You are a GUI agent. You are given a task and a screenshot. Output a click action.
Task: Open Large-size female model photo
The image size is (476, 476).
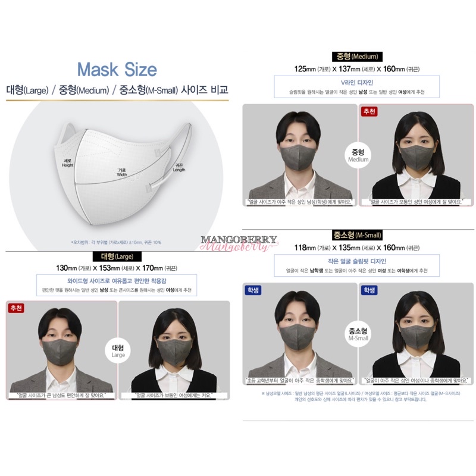(174, 350)
